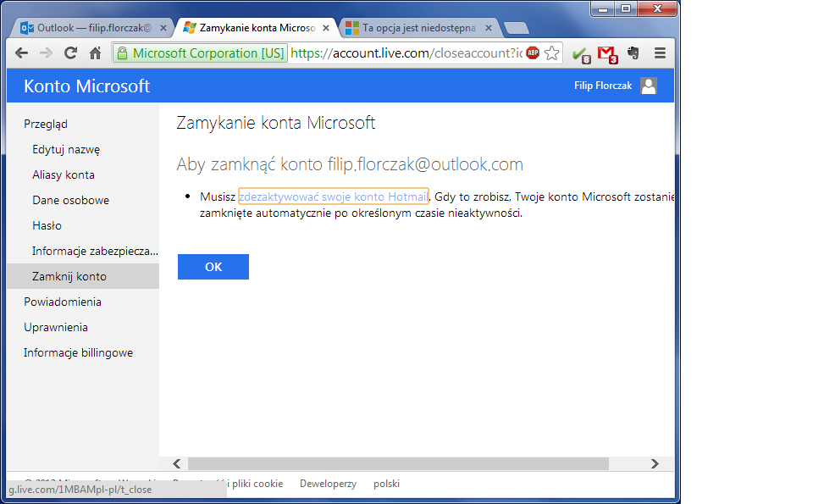Follow the zdezaktywować swoje konto Hotmail link

(334, 197)
